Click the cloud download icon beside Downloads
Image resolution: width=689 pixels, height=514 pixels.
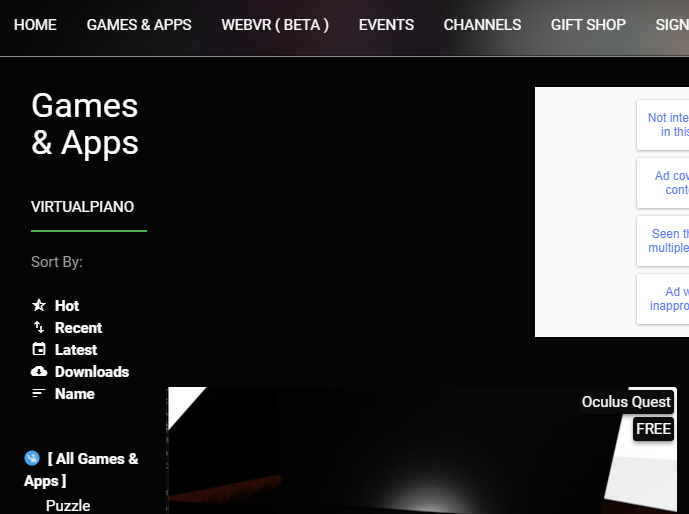tap(39, 372)
